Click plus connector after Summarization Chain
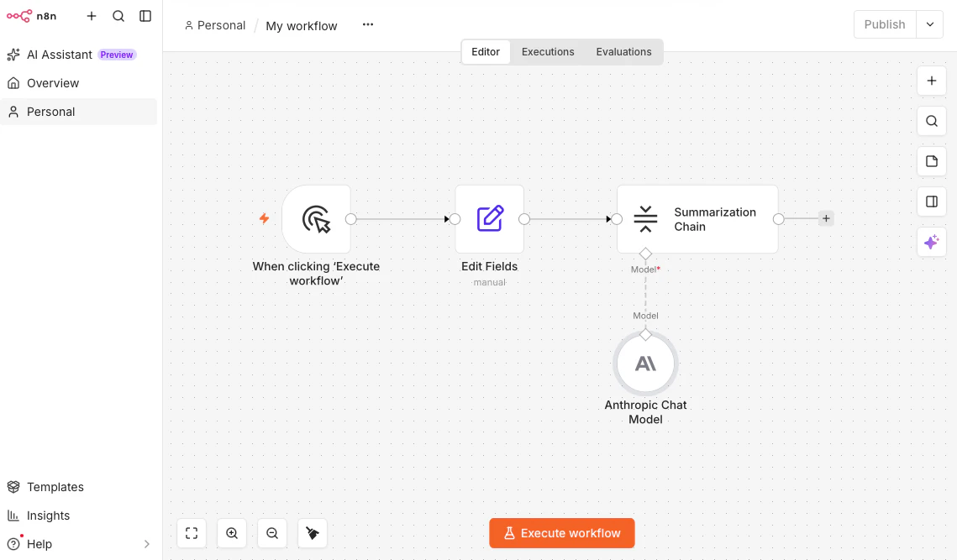 pos(826,218)
